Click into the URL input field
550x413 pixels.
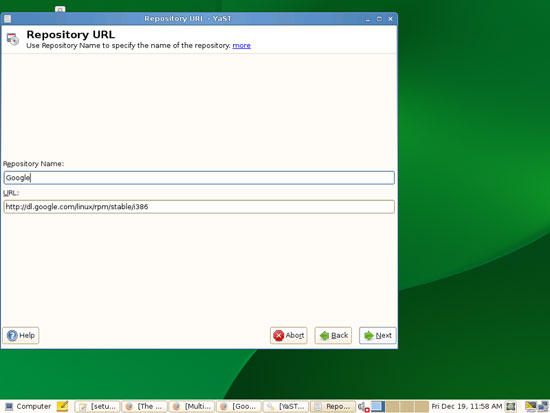click(199, 207)
